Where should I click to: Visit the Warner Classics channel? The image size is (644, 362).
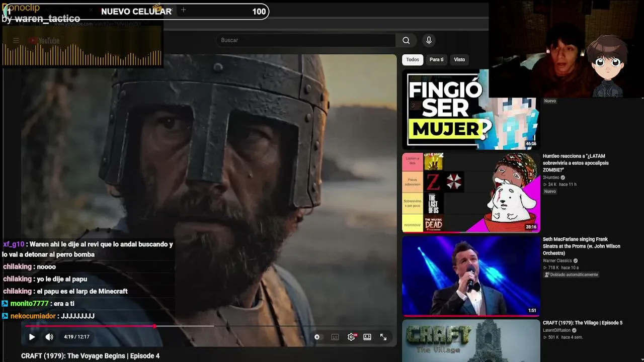(x=557, y=261)
